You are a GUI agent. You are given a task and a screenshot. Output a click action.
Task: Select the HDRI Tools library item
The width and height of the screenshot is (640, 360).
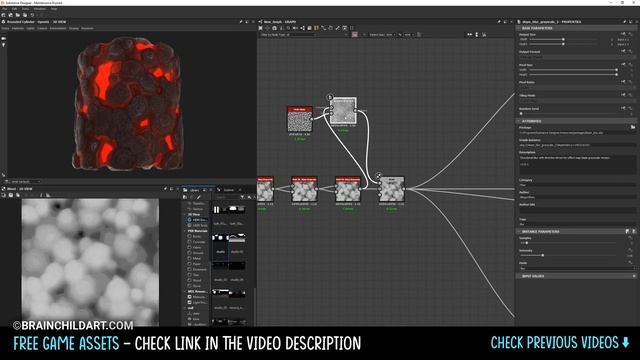click(x=198, y=225)
